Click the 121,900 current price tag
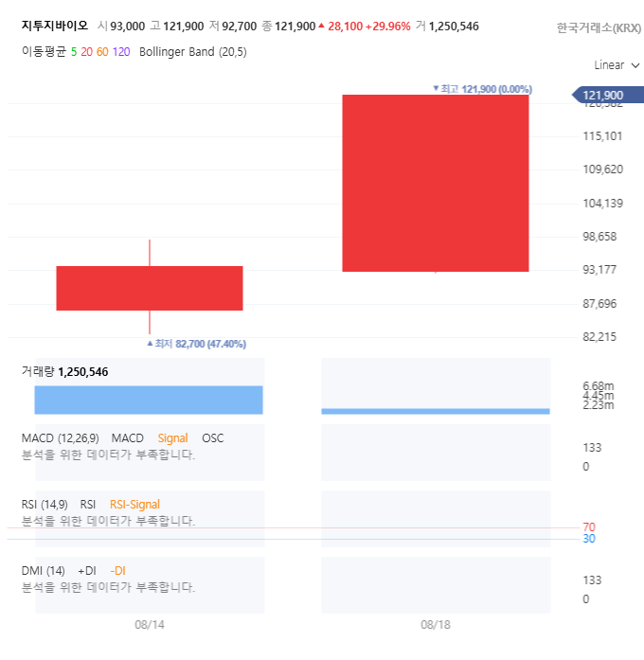The width and height of the screenshot is (644, 660). 608,95
